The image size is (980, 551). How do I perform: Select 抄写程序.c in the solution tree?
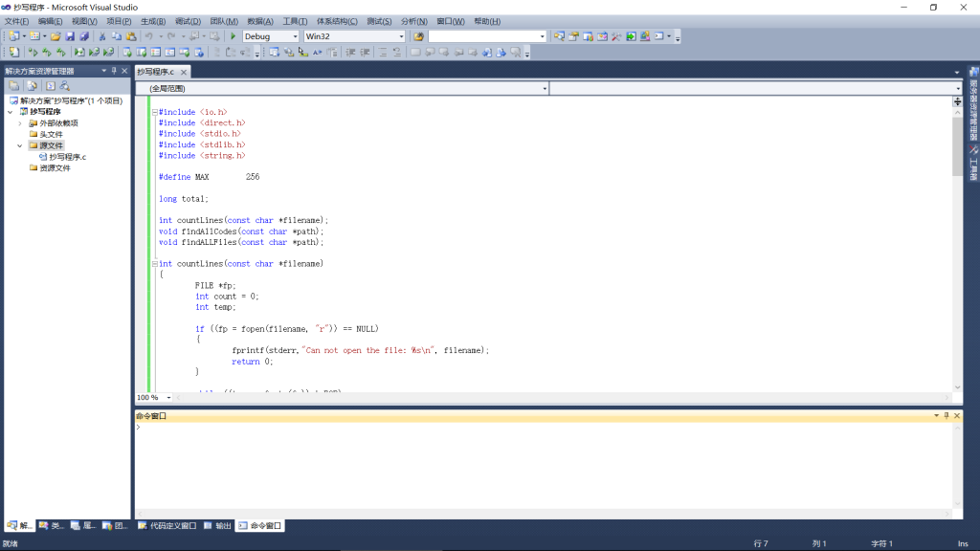[x=68, y=157]
